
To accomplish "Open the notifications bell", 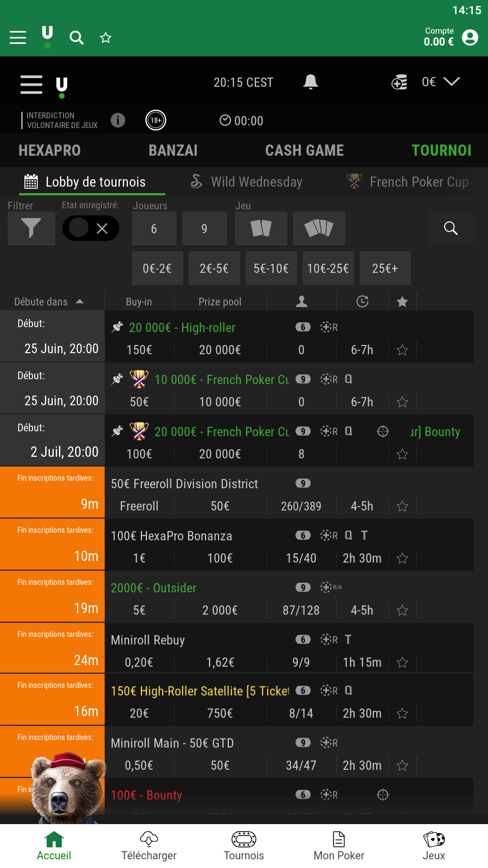I will point(310,82).
